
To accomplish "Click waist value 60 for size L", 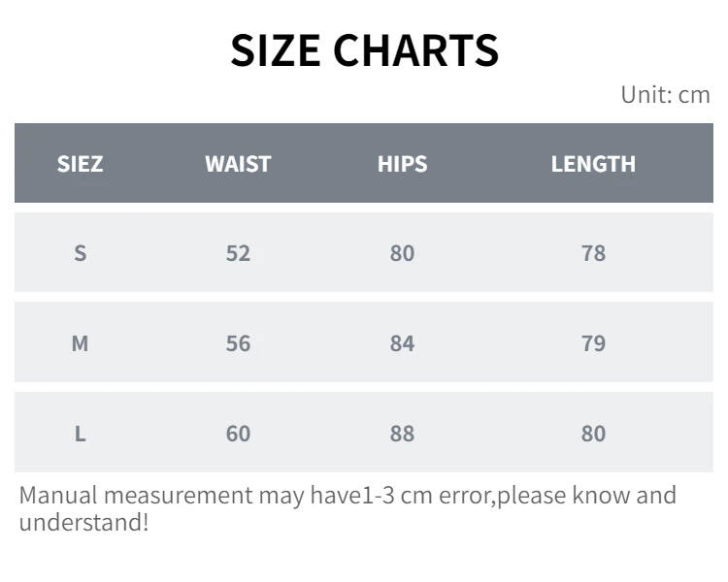I will click(238, 434).
